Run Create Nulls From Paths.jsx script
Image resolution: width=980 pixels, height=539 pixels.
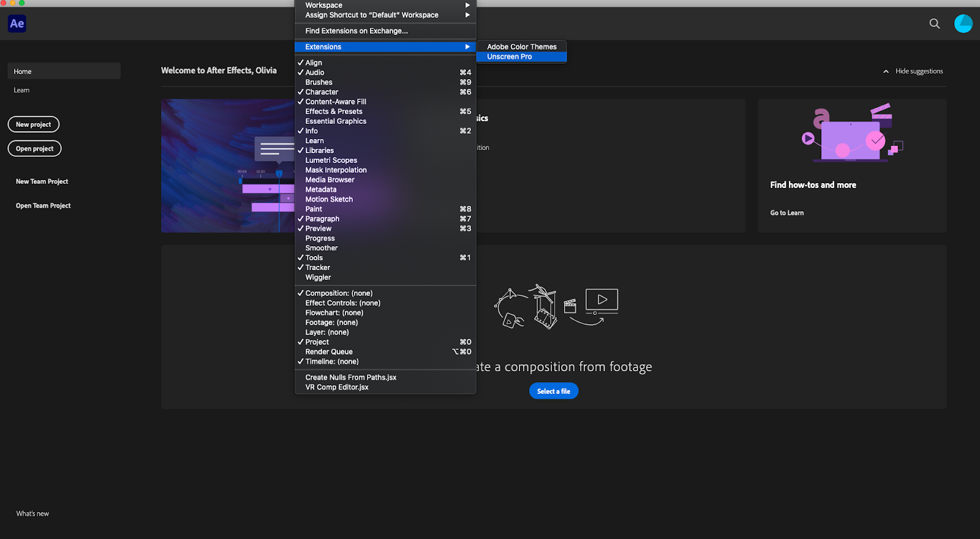tap(385, 377)
